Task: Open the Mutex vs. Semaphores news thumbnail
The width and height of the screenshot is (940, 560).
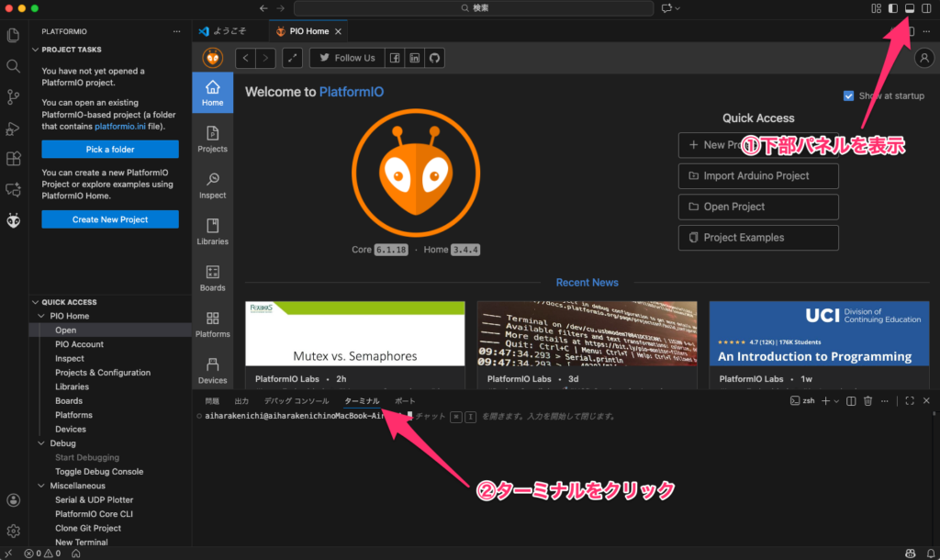Action: point(355,333)
